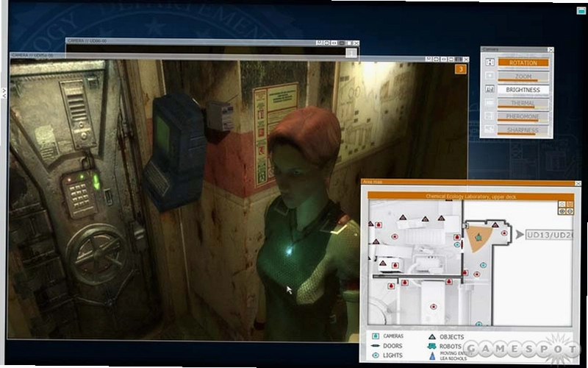Click the red light marker in Lea's room
588x368 pixels.
[504, 233]
